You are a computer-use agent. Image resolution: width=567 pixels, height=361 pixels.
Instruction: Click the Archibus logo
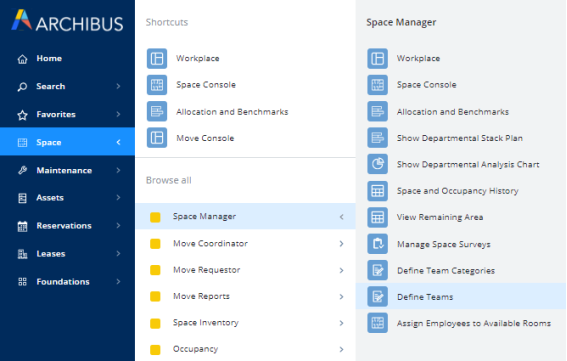click(67, 21)
